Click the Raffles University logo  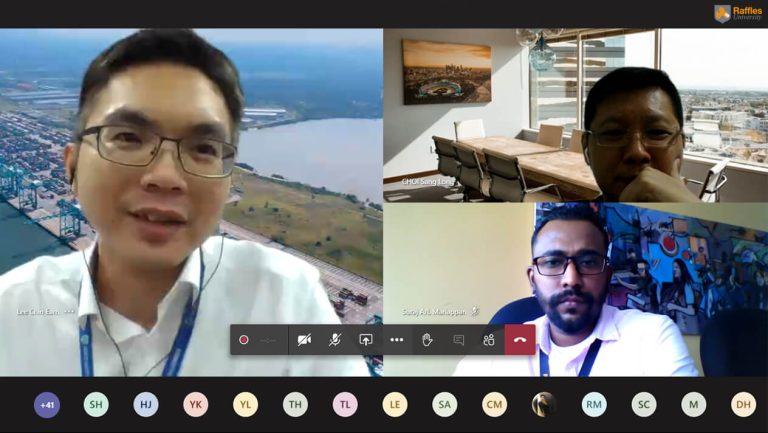coord(738,13)
